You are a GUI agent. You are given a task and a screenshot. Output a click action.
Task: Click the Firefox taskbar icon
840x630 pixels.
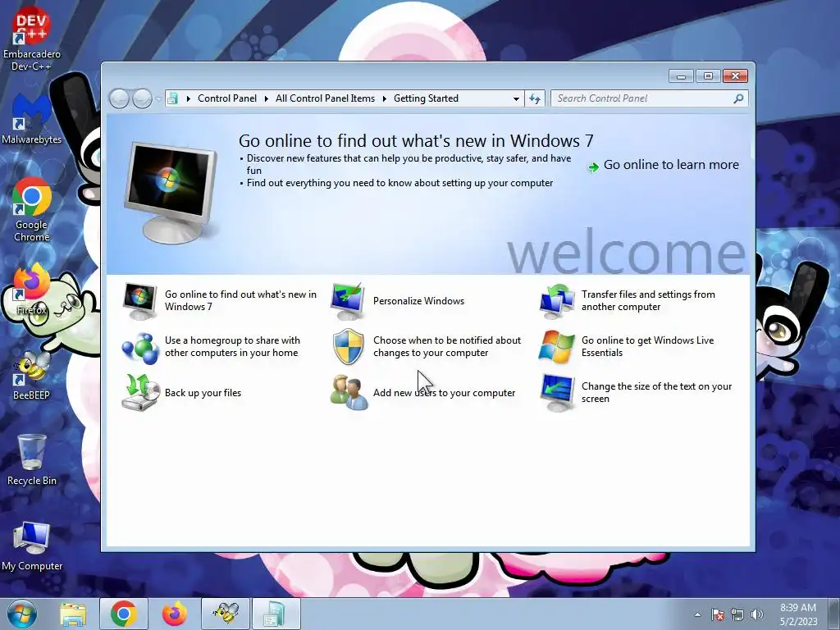click(x=175, y=614)
